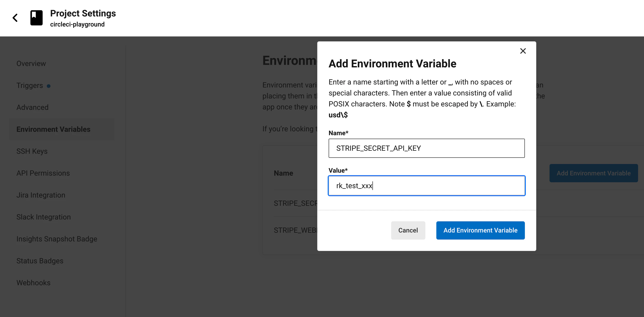Image resolution: width=644 pixels, height=317 pixels.
Task: Navigate to API Permissions
Action: coord(43,173)
